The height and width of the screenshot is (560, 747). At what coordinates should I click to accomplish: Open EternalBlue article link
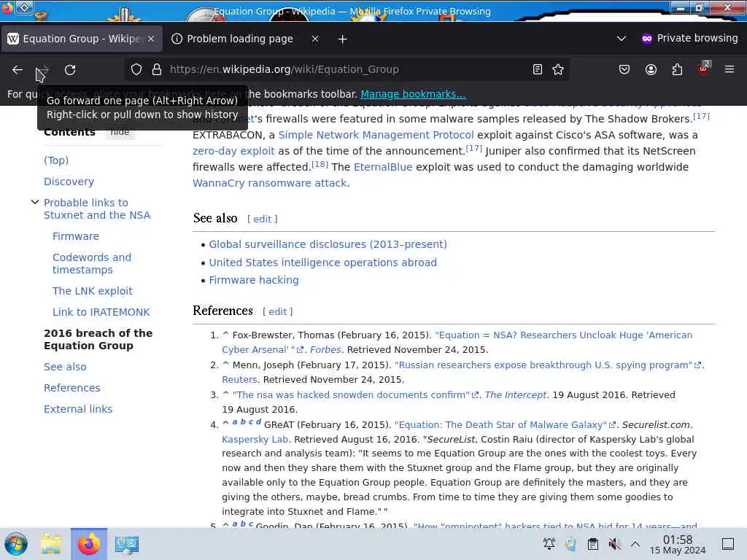pyautogui.click(x=383, y=167)
